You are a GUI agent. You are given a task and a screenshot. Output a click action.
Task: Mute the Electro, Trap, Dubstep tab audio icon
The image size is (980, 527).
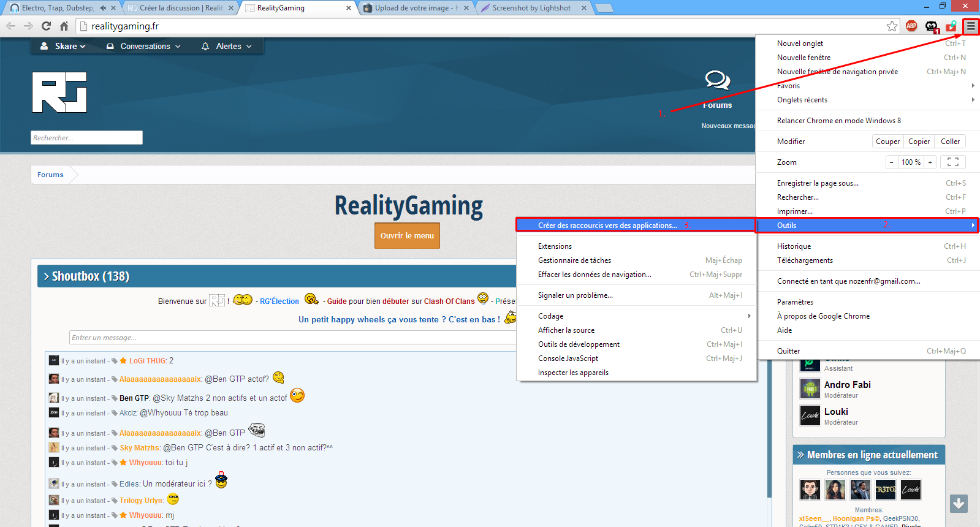103,8
